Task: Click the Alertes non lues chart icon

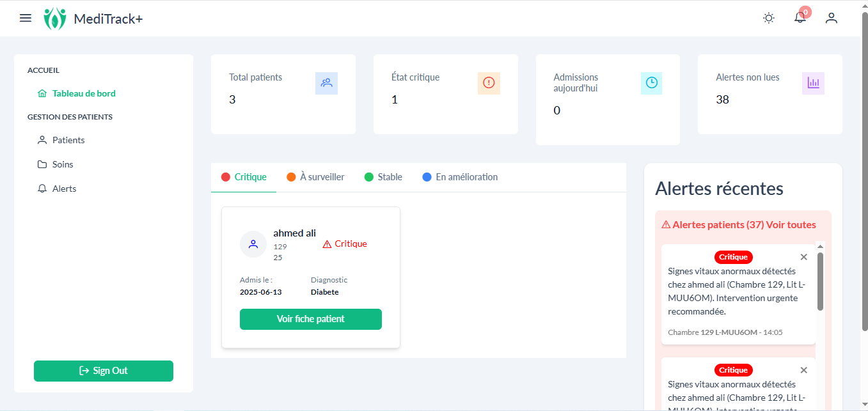Action: click(813, 83)
